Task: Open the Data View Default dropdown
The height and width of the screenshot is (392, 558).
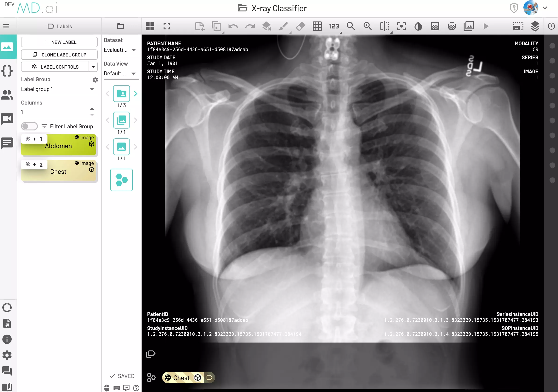Action: pyautogui.click(x=121, y=73)
